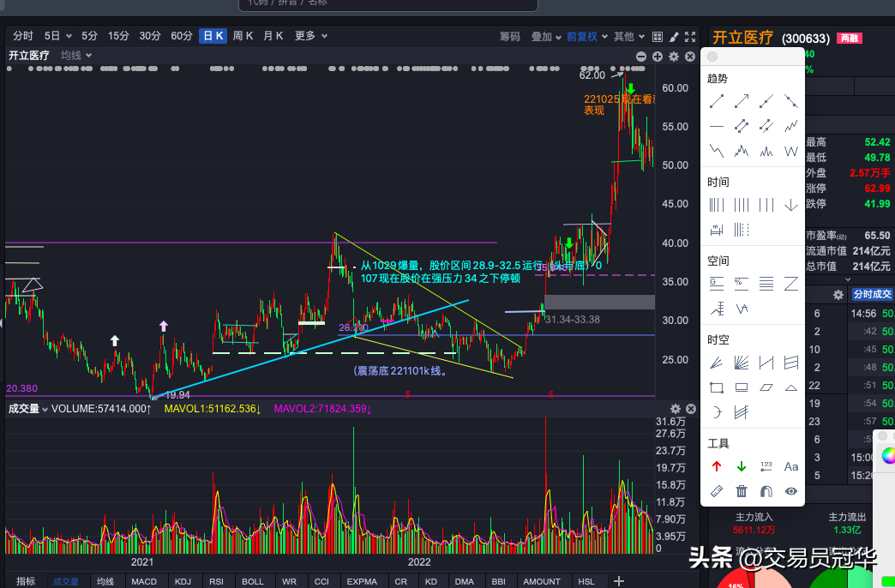Select the arrow line drawing tool
The width and height of the screenshot is (895, 588).
[x=742, y=102]
